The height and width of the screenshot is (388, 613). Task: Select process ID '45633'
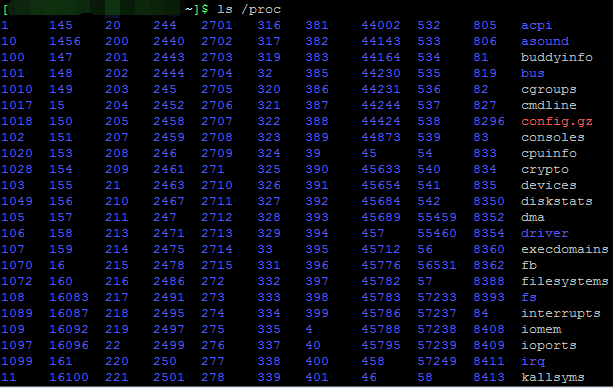pos(381,169)
